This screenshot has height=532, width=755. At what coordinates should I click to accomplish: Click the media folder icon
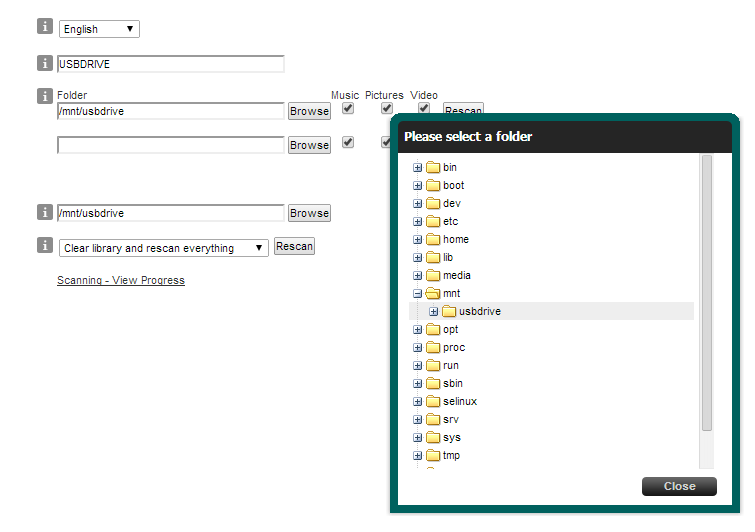[433, 276]
